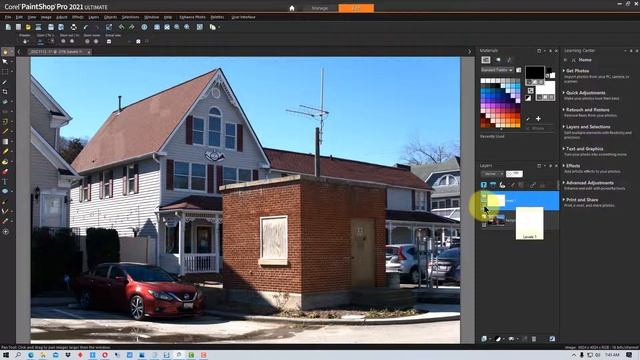Open the File menu

coord(8,17)
